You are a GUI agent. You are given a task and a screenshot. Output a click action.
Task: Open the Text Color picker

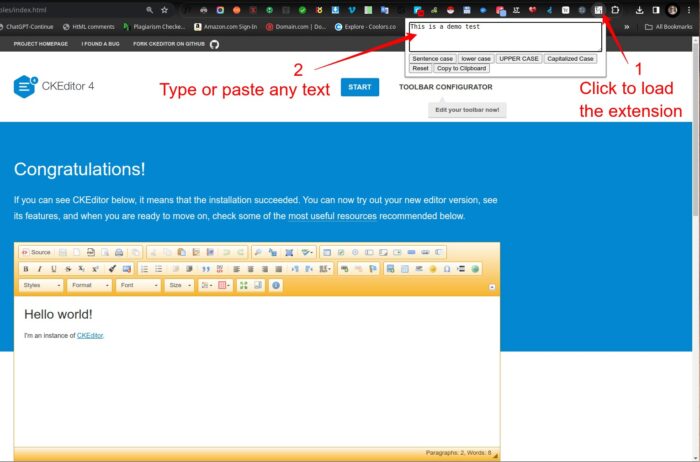(x=206, y=285)
